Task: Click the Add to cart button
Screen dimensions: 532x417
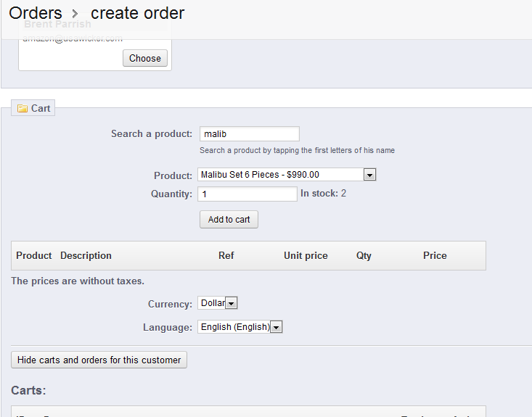Action: click(x=229, y=220)
